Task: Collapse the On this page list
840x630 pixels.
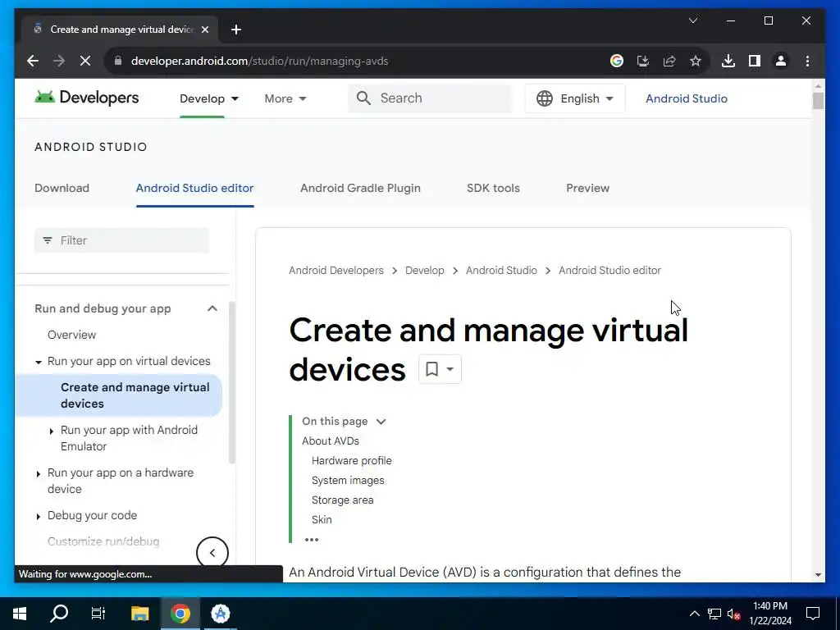Action: tap(381, 422)
